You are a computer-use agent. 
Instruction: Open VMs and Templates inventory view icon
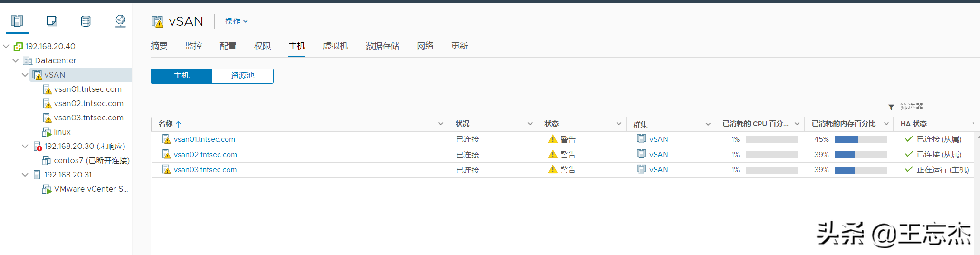click(52, 21)
